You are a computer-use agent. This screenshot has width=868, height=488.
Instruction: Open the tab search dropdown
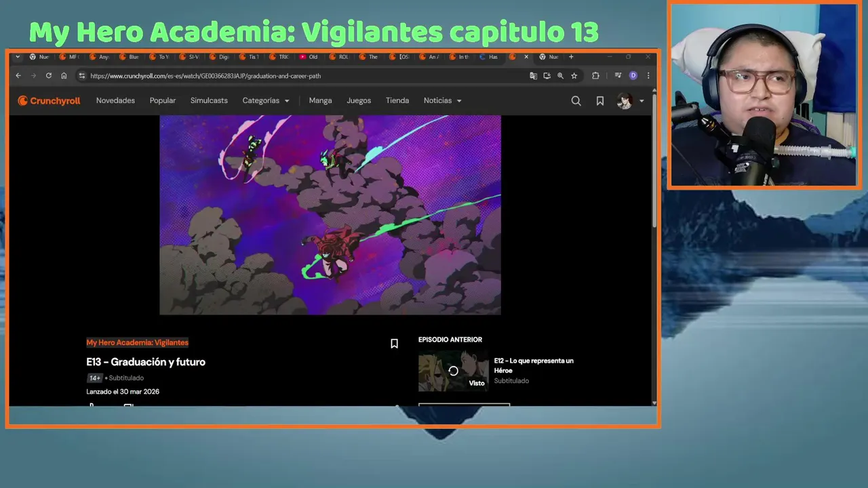click(18, 57)
